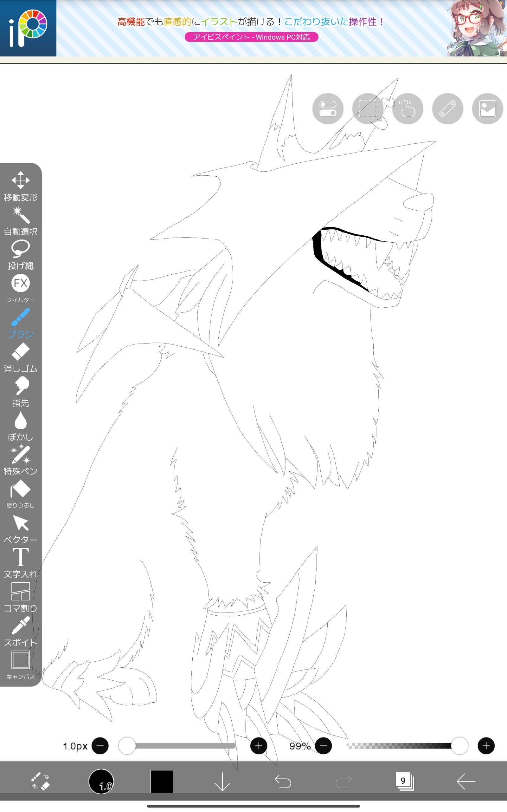Open brush settings circle showing 1.0

101,782
